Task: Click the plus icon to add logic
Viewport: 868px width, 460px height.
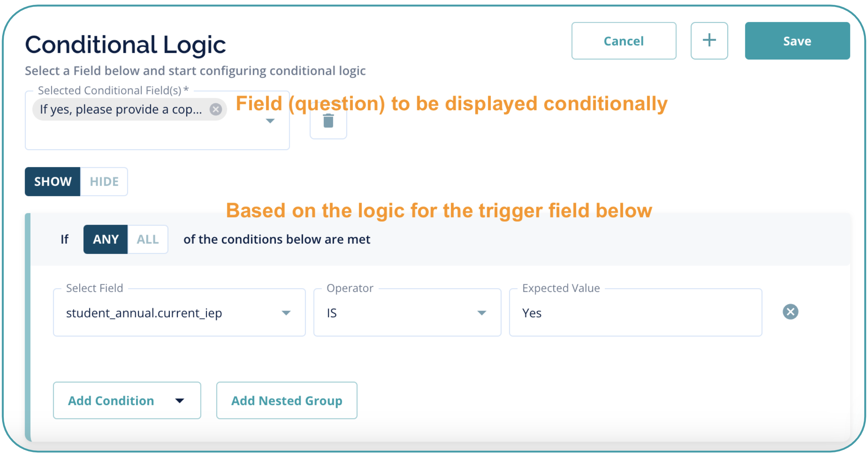Action: point(709,41)
